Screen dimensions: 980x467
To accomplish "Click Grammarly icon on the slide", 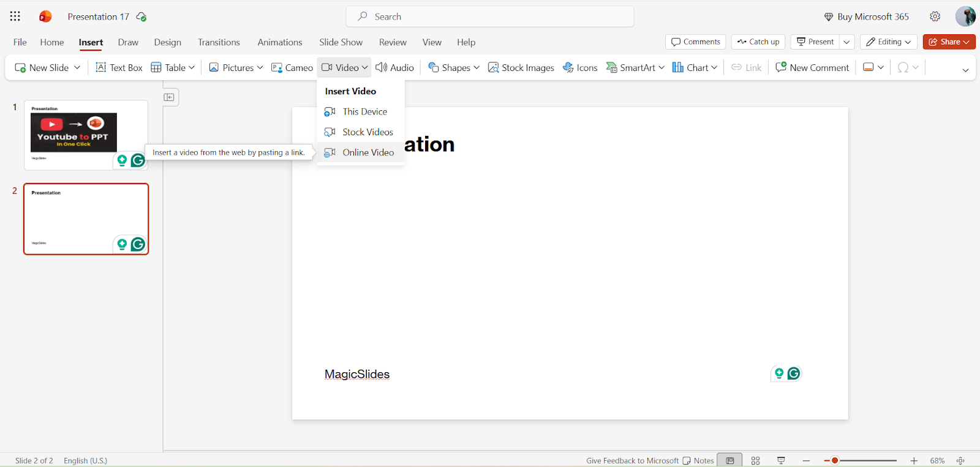I will (794, 373).
